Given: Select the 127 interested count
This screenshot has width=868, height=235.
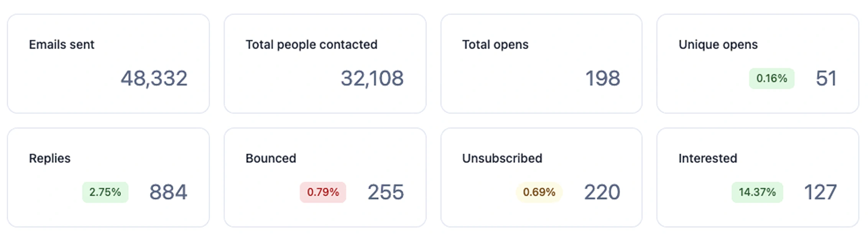Looking at the screenshot, I should pyautogui.click(x=820, y=192).
